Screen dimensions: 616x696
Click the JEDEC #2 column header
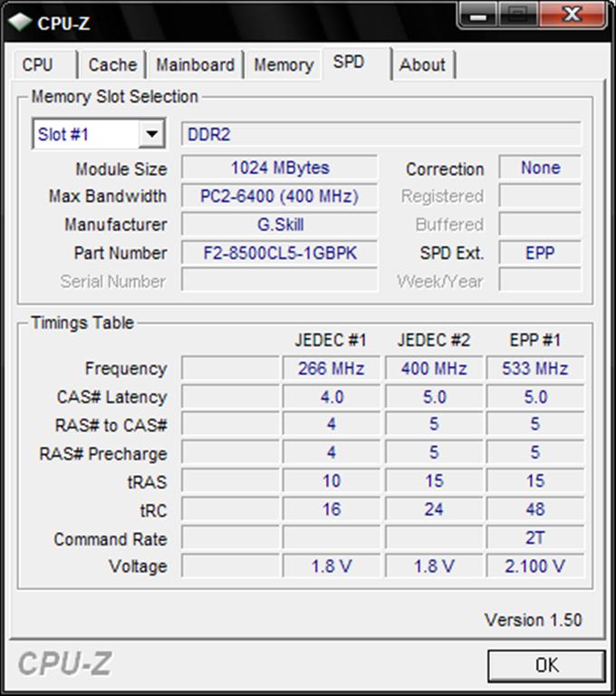(x=434, y=341)
